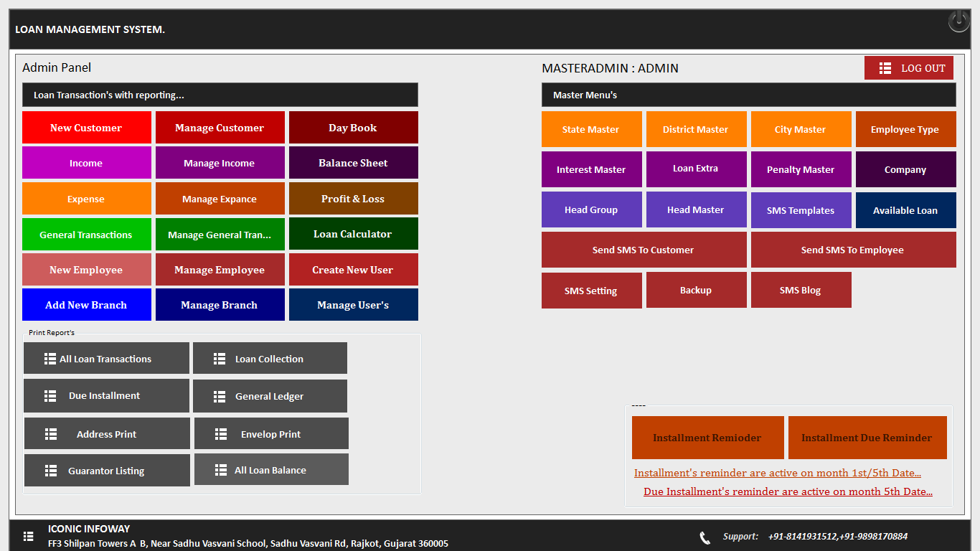Click the list icon on Address Print

coord(51,434)
